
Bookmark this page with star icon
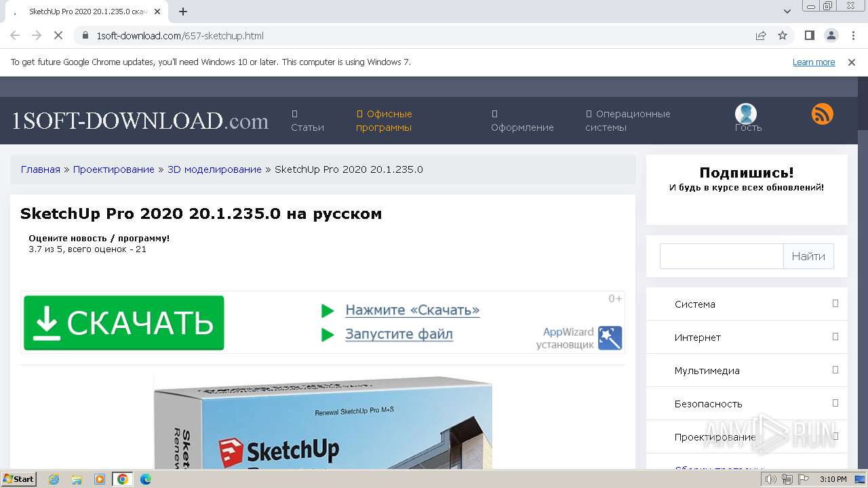coord(783,36)
